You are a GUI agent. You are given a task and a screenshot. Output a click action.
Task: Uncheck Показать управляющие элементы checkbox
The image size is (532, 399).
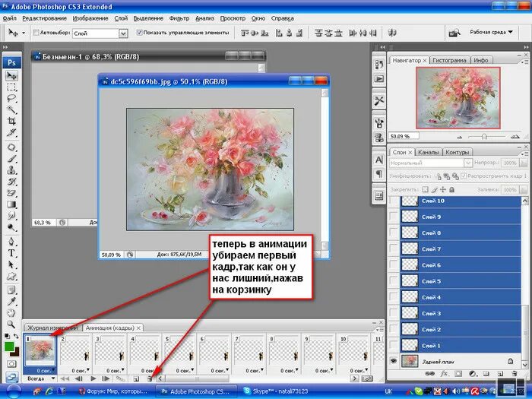click(x=139, y=33)
